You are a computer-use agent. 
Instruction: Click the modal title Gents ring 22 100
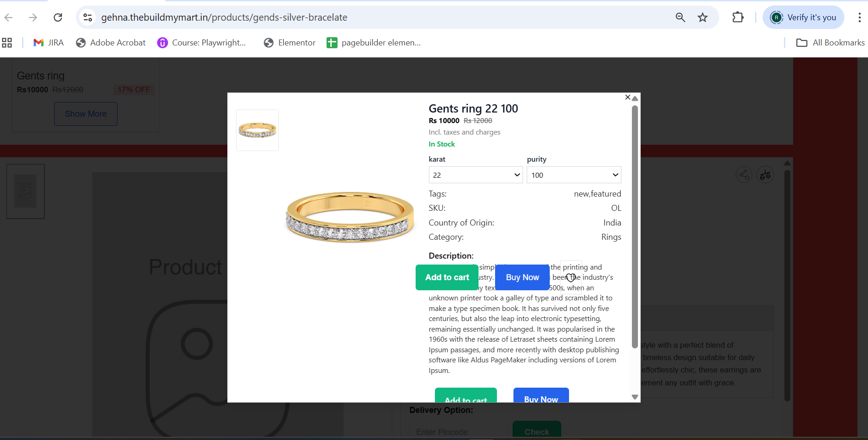tap(473, 109)
